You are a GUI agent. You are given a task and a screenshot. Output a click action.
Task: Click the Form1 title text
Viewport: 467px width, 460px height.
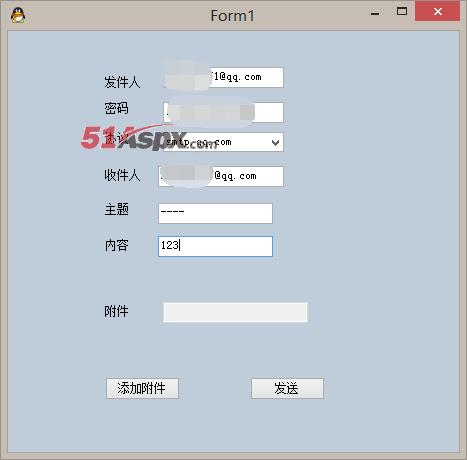click(232, 16)
